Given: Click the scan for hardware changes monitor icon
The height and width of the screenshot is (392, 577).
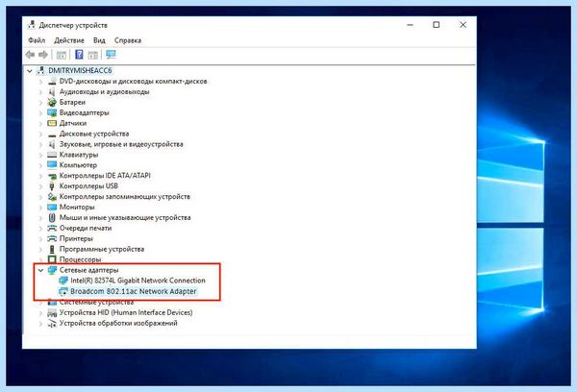Looking at the screenshot, I should [x=111, y=55].
